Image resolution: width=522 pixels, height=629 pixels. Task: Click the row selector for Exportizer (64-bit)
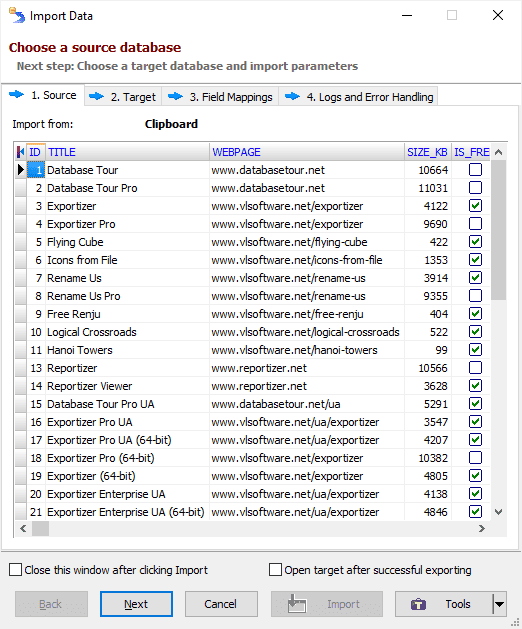[20, 476]
